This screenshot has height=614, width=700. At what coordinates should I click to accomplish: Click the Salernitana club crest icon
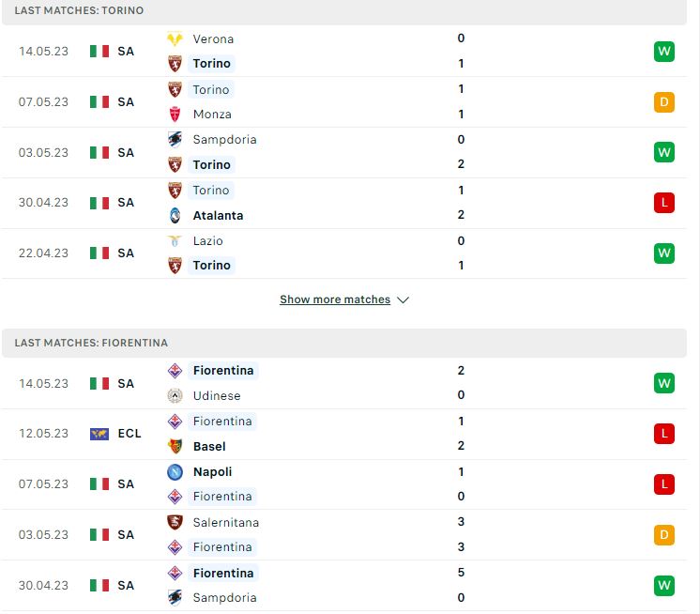(x=175, y=522)
